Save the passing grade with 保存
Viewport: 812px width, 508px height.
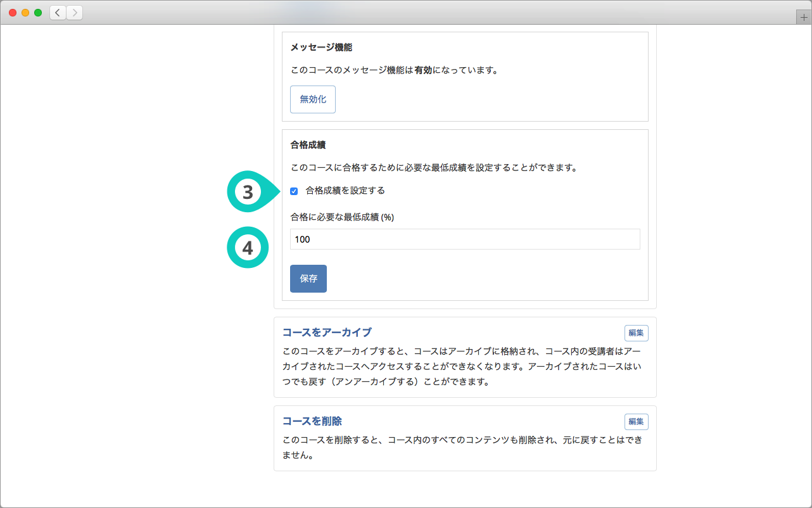[x=308, y=279]
